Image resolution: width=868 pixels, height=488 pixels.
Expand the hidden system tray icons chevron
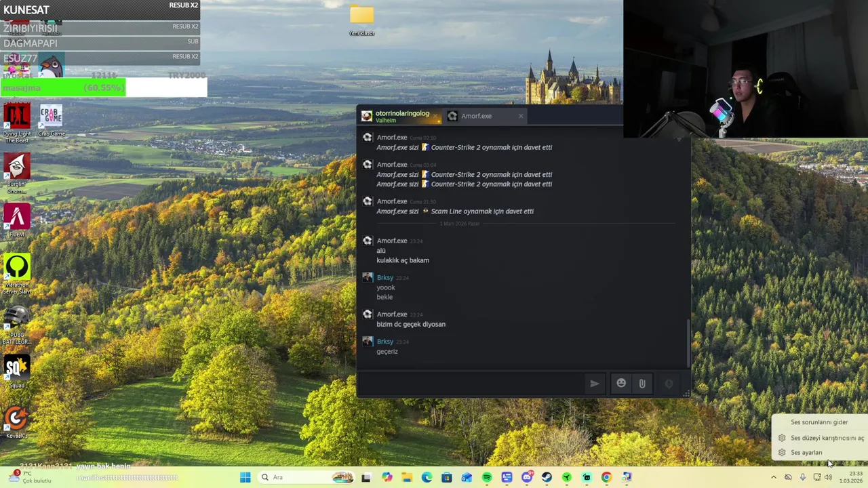(x=773, y=477)
